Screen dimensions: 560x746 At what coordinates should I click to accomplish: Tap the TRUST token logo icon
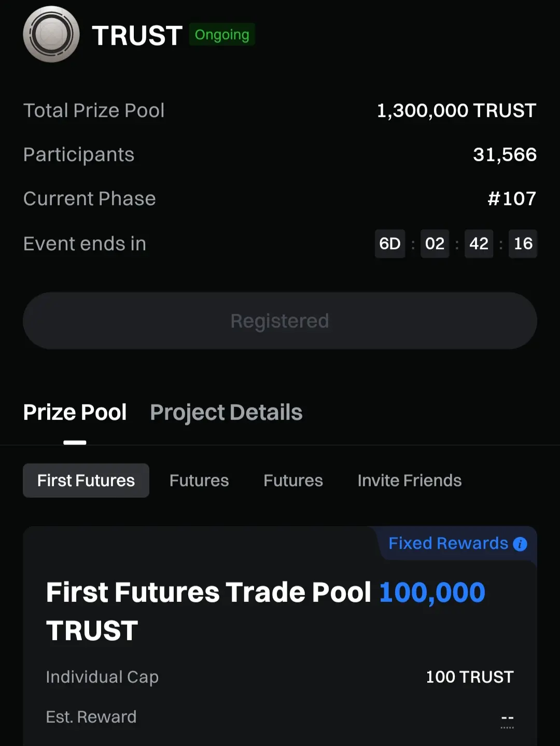pos(51,34)
